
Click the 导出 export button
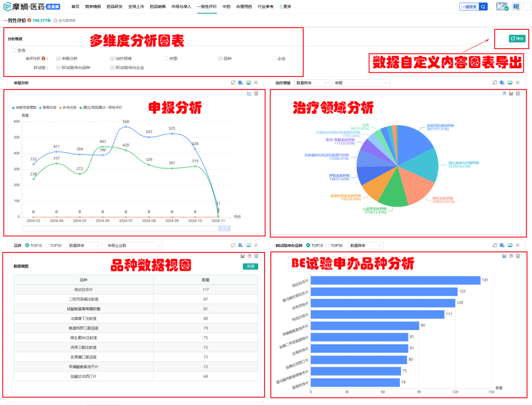517,39
